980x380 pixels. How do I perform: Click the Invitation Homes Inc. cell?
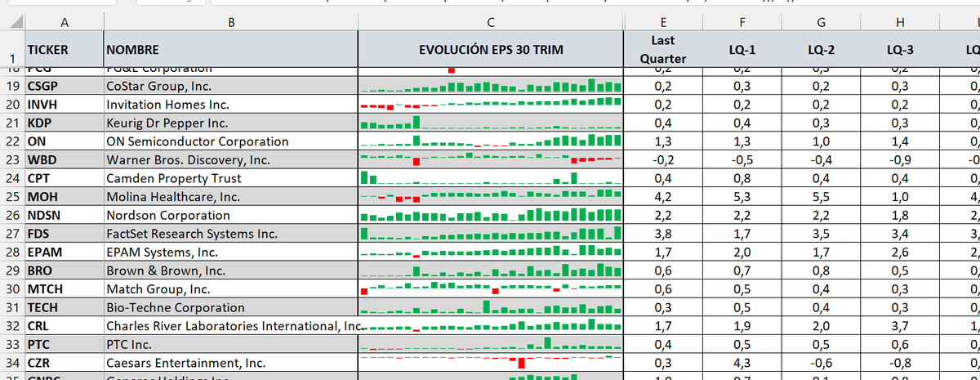click(x=231, y=105)
